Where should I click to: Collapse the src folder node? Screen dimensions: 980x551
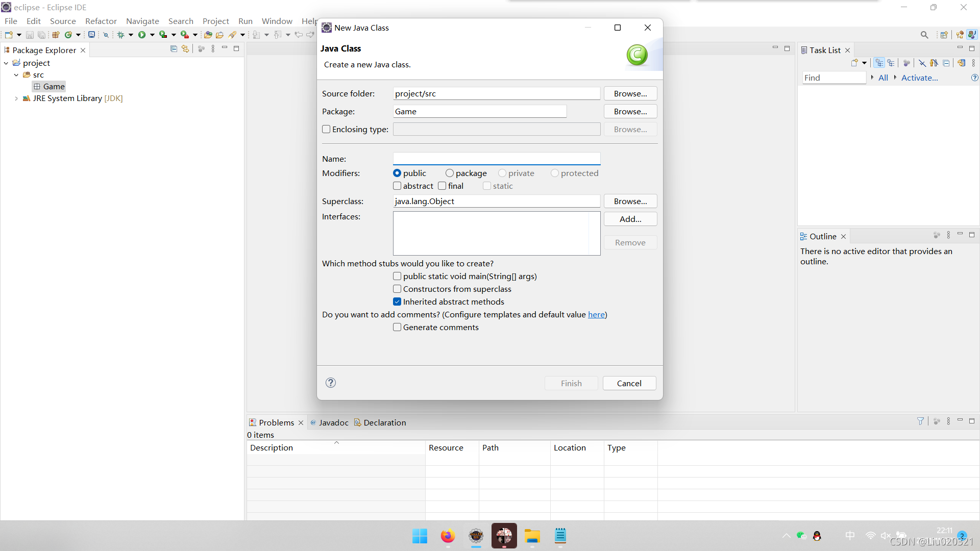16,75
